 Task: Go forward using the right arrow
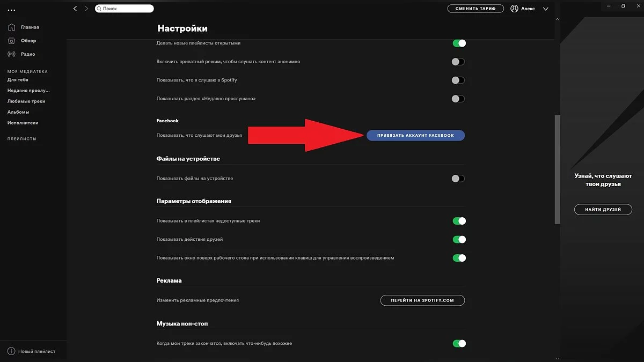(86, 9)
